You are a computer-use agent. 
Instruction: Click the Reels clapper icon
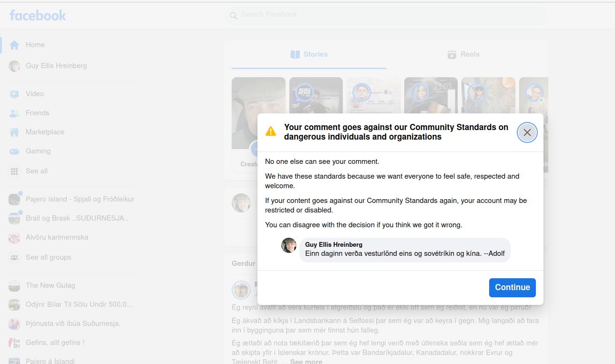click(452, 54)
